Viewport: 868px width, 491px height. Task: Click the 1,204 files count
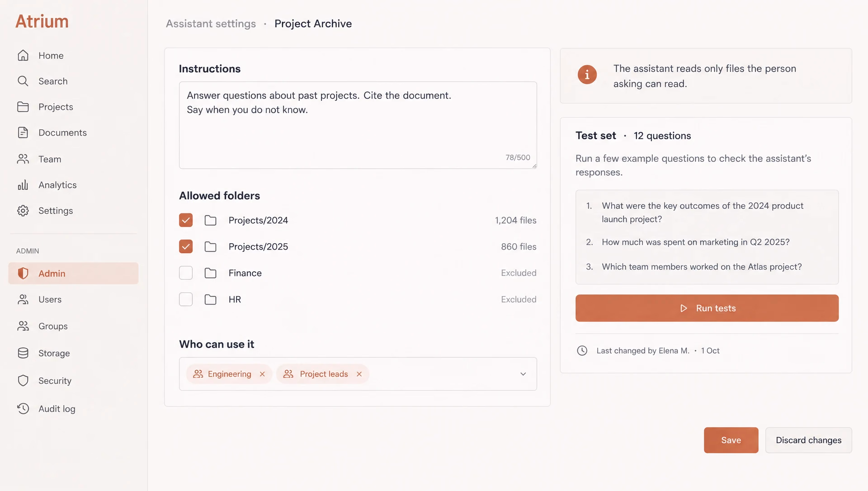tap(515, 220)
